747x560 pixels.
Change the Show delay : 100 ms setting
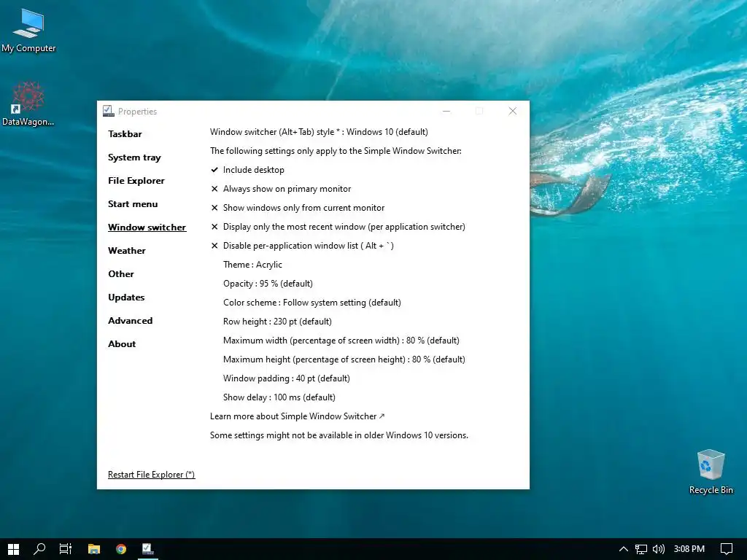279,397
